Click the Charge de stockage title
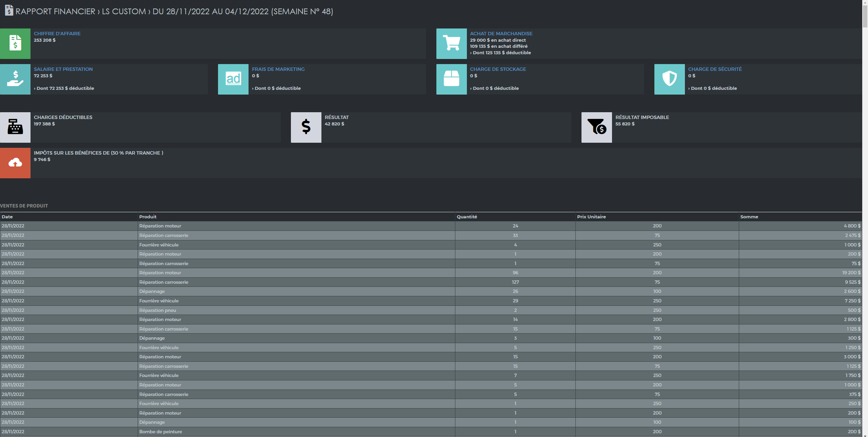This screenshot has width=868, height=437. pos(498,69)
